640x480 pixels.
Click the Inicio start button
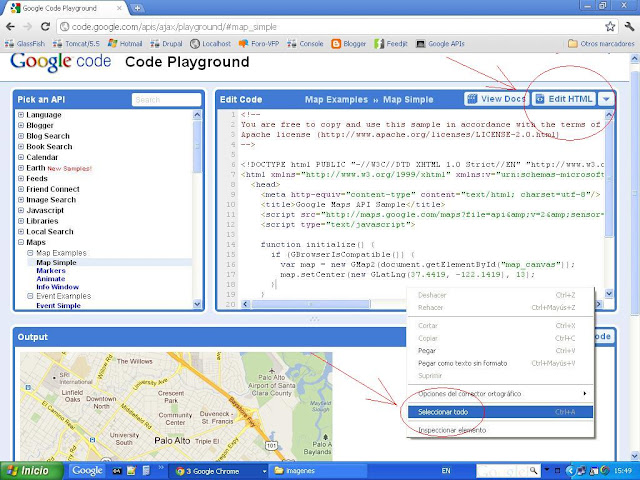[x=32, y=471]
